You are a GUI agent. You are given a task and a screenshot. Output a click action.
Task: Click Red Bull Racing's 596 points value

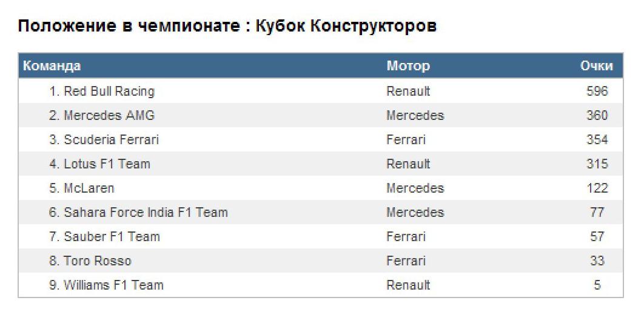click(x=597, y=91)
